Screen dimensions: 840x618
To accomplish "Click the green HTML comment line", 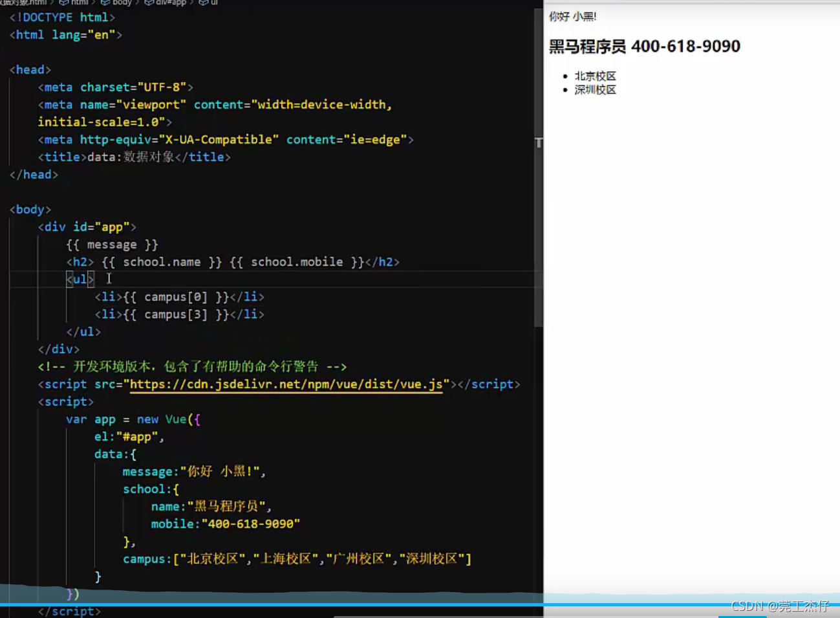I will pos(193,367).
